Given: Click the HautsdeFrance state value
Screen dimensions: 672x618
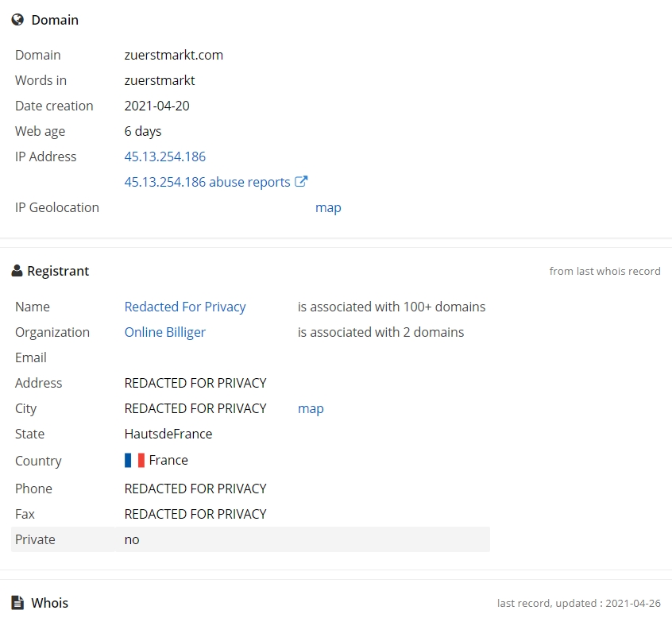Looking at the screenshot, I should [168, 434].
